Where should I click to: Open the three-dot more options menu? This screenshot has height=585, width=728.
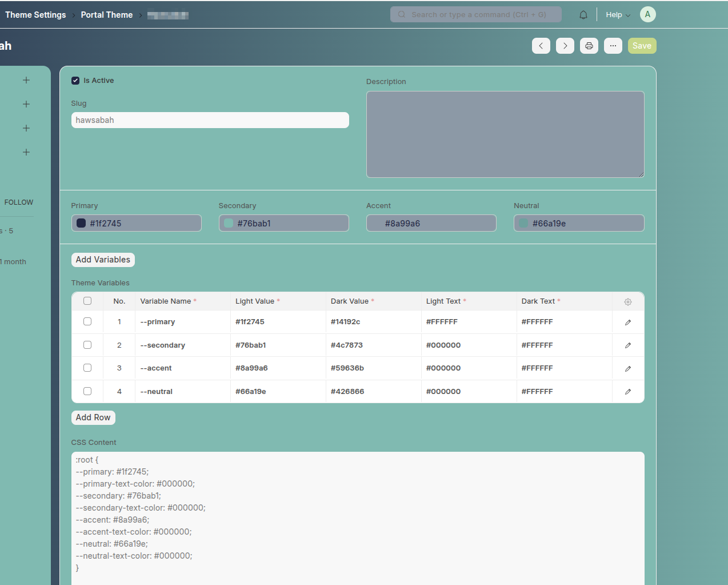click(613, 46)
